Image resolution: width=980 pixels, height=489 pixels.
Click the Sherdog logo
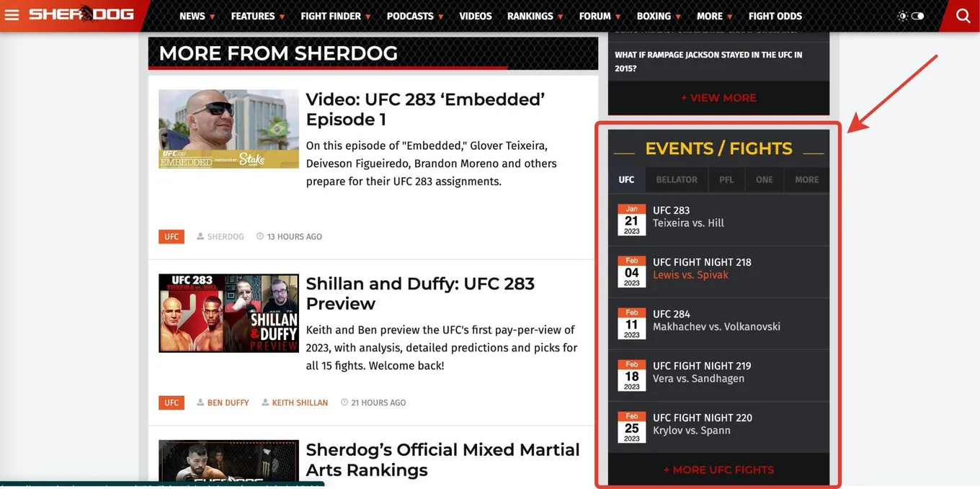pos(81,14)
